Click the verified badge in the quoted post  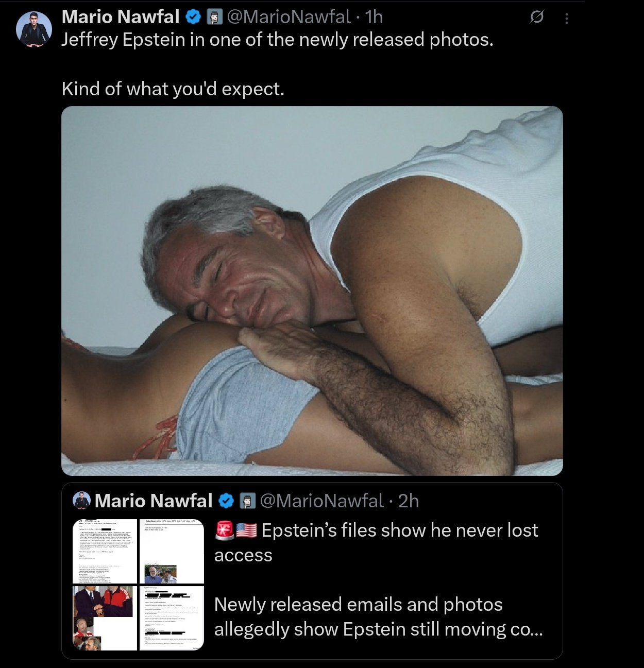[226, 501]
